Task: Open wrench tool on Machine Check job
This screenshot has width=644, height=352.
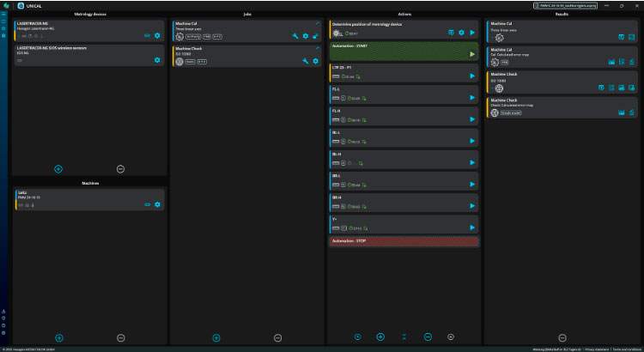Action: pyautogui.click(x=305, y=61)
